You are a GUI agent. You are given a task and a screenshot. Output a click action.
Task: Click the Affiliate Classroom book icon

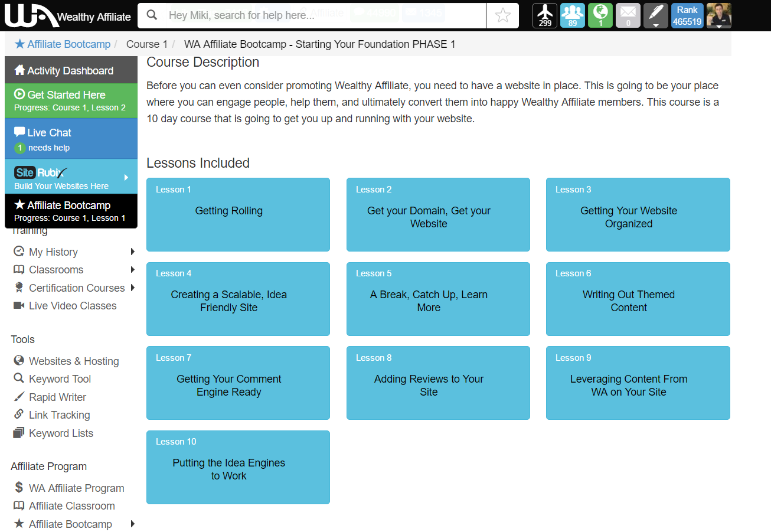[19, 505]
